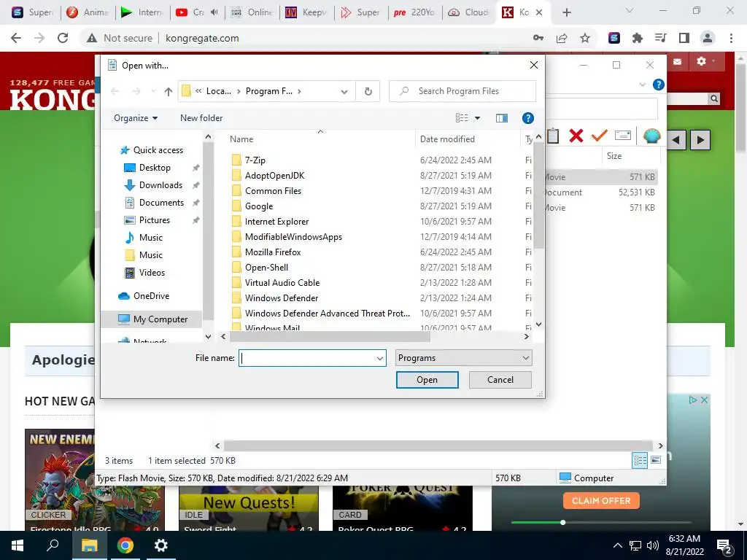Switch to the 220Yo browser tab
This screenshot has height=560, width=747.
[415, 12]
